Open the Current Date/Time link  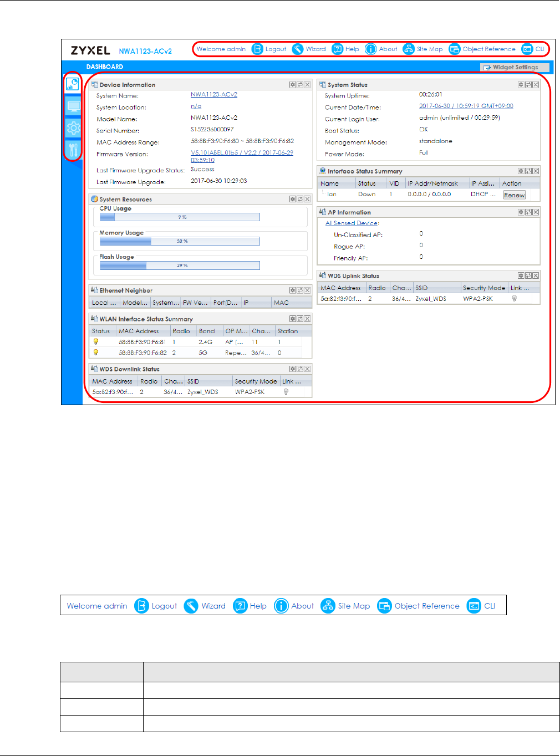coord(466,106)
